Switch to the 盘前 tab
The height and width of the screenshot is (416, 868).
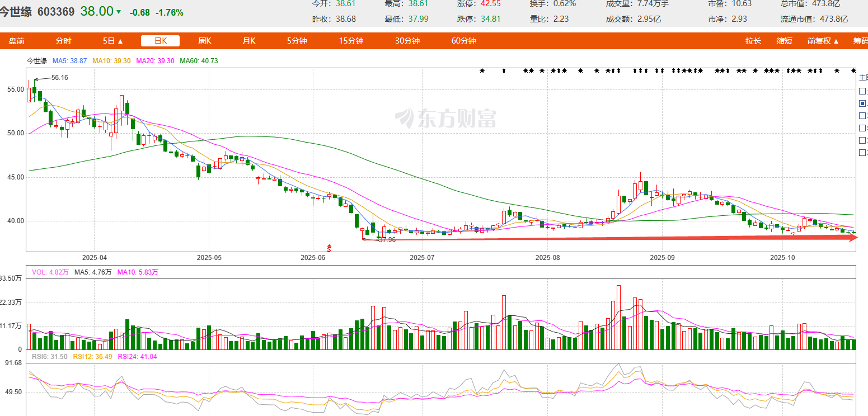(17, 41)
